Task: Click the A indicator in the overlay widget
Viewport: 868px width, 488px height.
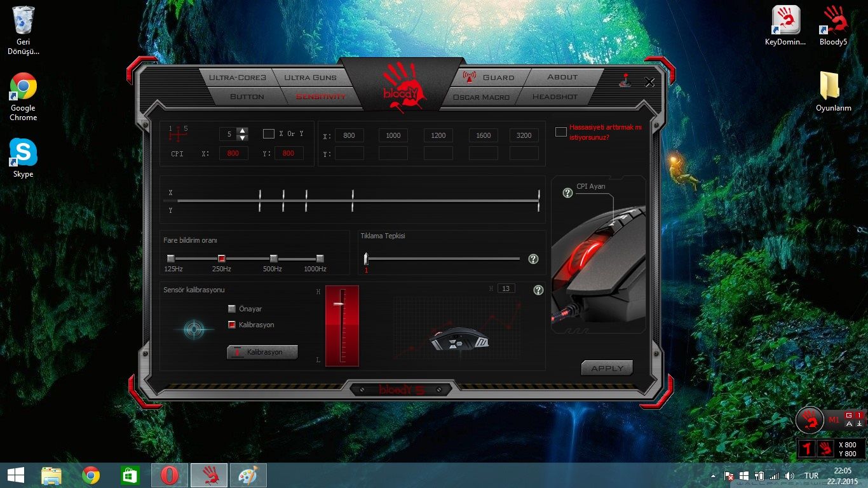Action: tap(848, 423)
